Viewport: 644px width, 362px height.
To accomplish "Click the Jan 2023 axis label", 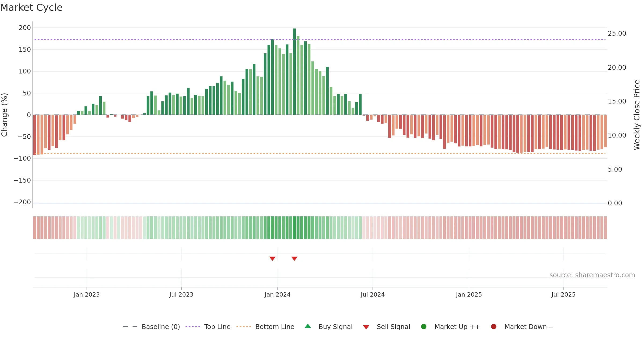I will [87, 294].
